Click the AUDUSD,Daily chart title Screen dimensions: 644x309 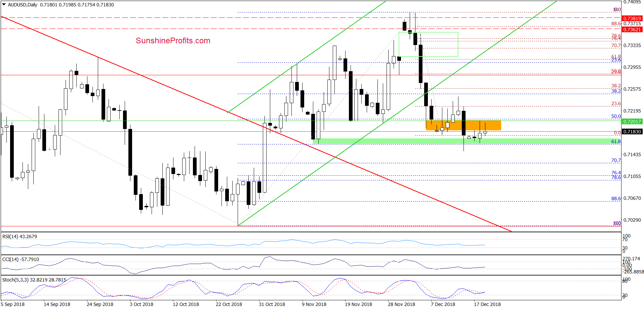click(23, 5)
